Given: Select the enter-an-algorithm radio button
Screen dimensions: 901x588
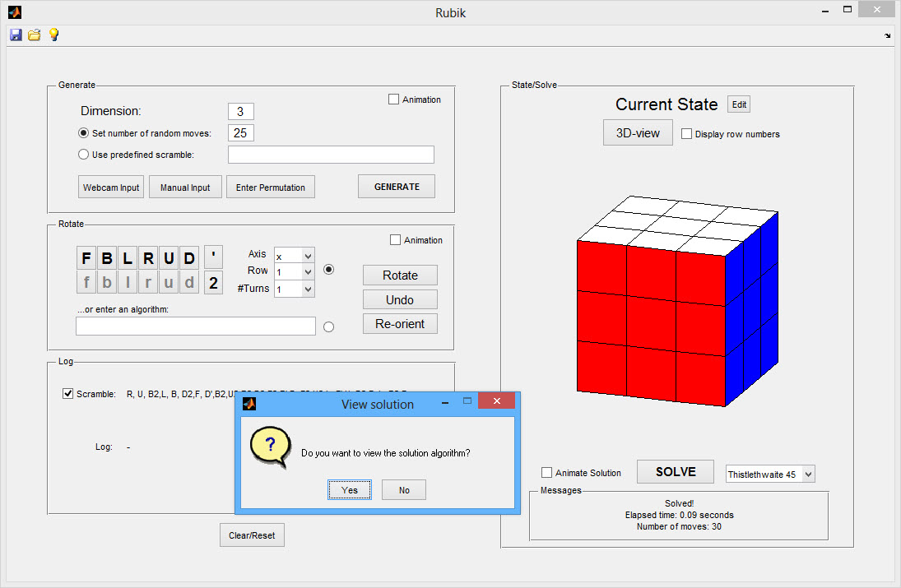Looking at the screenshot, I should tap(328, 326).
